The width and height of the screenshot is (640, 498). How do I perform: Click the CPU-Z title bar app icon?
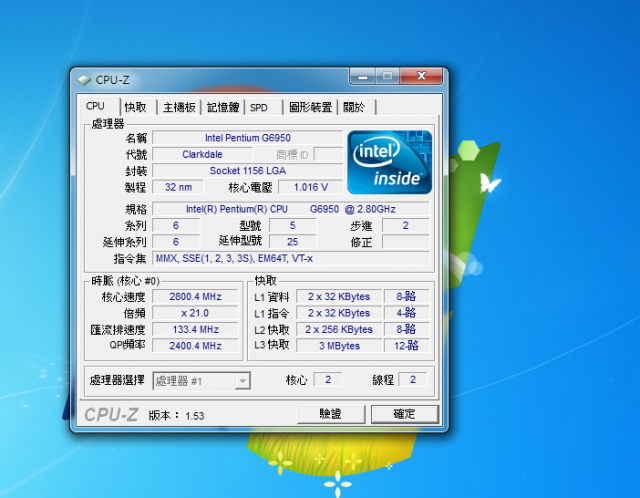(x=84, y=80)
